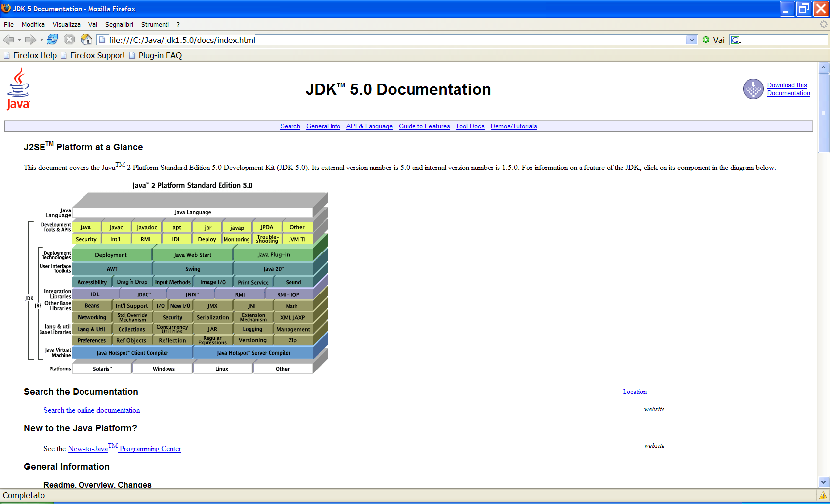
Task: Open the Search navigation link
Action: (x=290, y=126)
